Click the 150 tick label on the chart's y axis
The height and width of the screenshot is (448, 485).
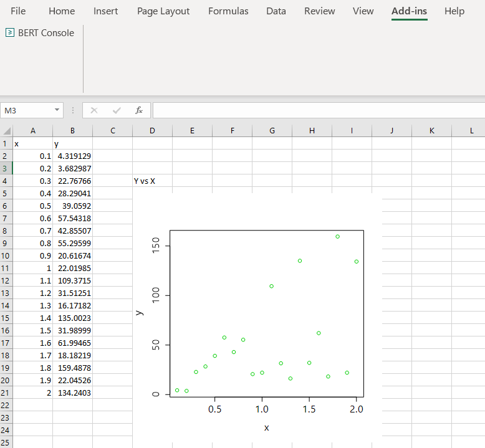(156, 245)
